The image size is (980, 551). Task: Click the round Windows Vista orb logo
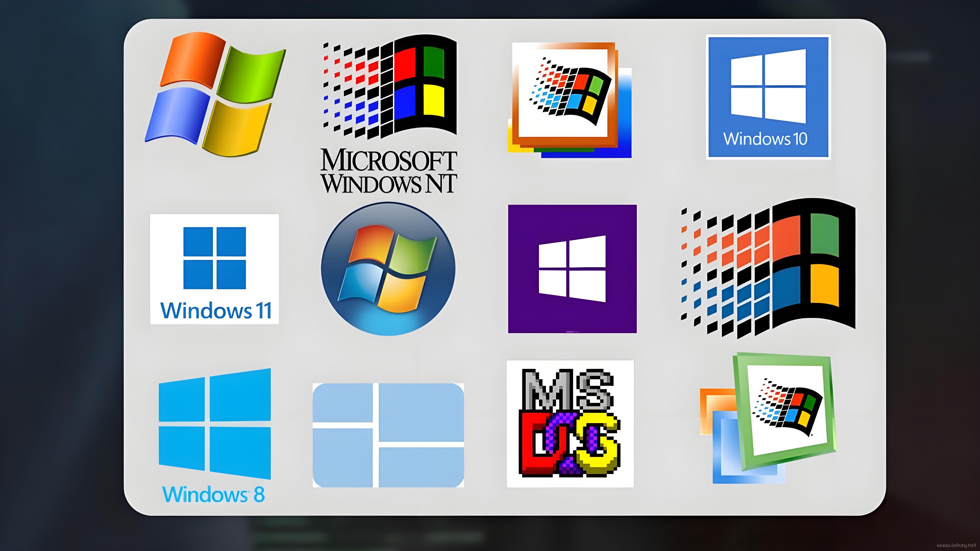388,269
